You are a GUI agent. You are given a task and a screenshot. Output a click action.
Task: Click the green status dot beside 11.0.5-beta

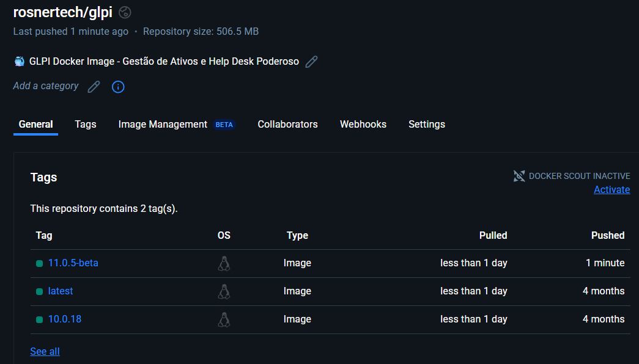[x=40, y=263]
